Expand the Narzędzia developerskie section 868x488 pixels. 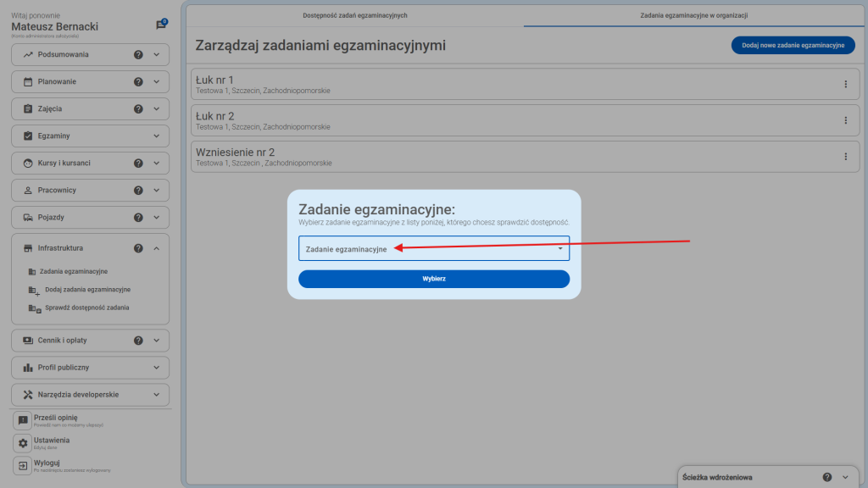tap(156, 395)
